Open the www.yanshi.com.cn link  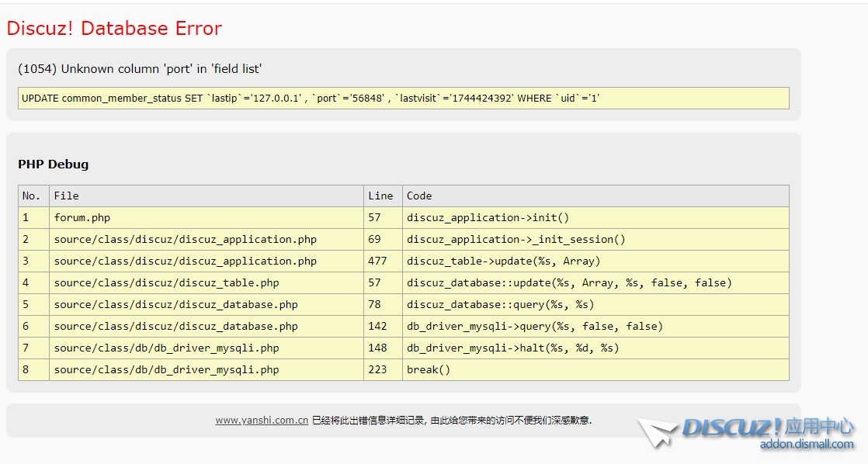click(262, 421)
